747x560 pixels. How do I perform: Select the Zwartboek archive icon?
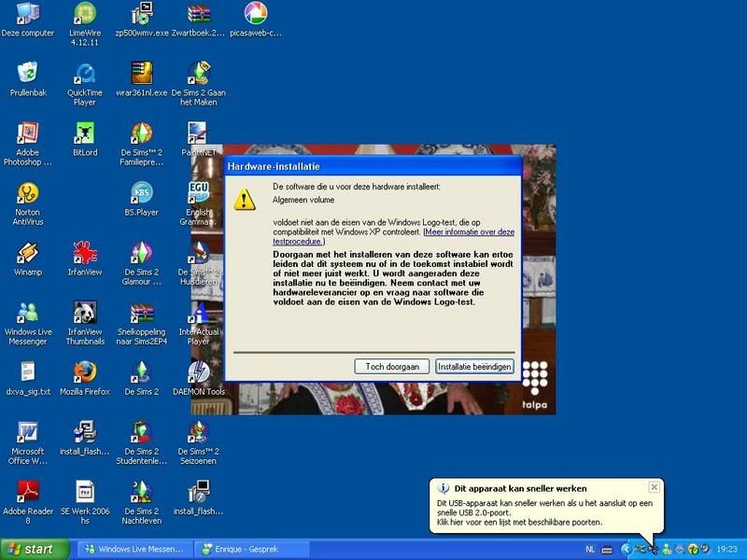click(x=198, y=20)
